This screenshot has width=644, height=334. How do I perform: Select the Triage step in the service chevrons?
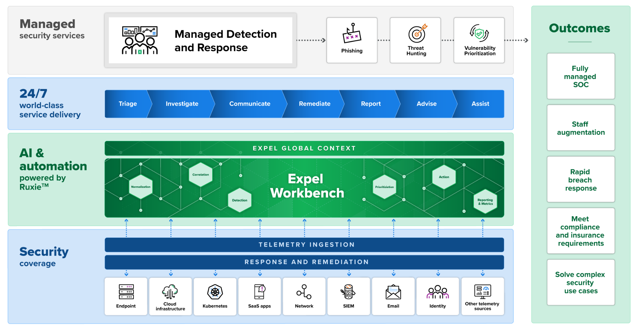(128, 104)
